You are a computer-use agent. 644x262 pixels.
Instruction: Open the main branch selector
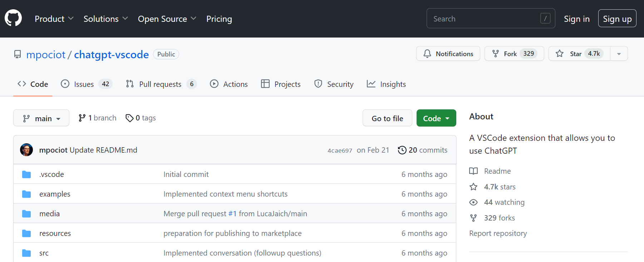[41, 118]
